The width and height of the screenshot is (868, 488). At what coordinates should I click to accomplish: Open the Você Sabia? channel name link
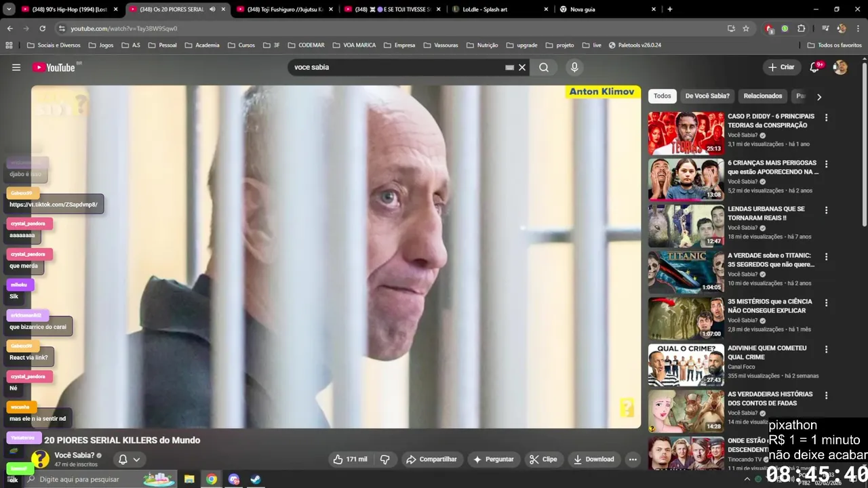tap(74, 455)
